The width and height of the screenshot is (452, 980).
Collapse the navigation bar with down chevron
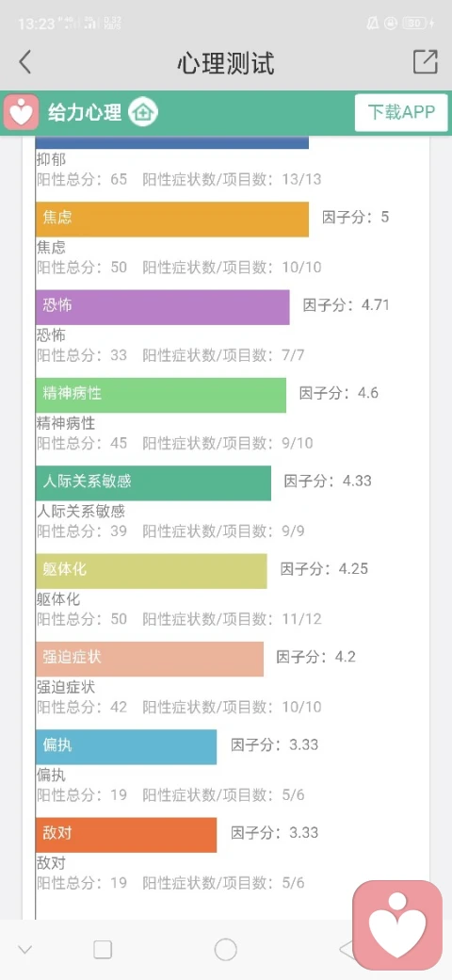point(25,950)
